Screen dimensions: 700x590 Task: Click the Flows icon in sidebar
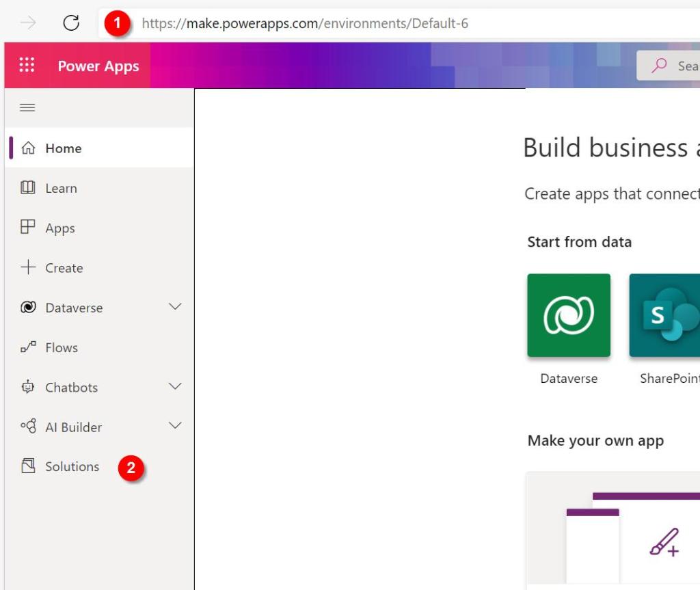tap(28, 347)
